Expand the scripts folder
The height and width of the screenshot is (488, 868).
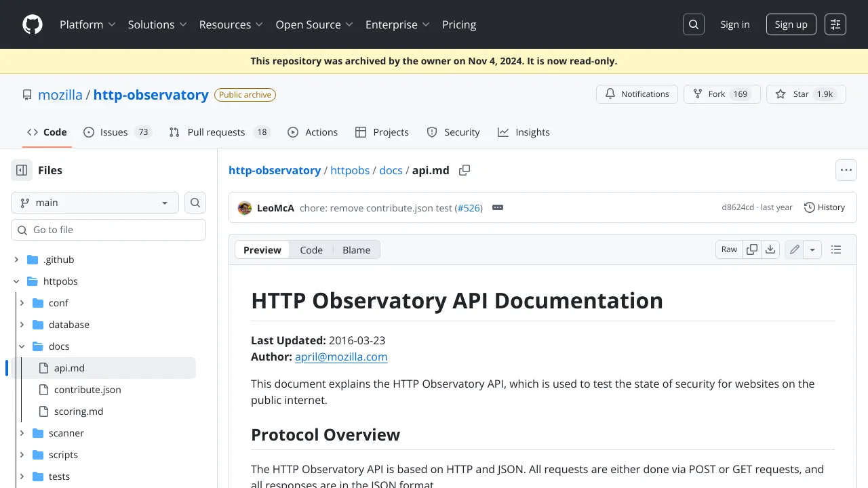22,455
